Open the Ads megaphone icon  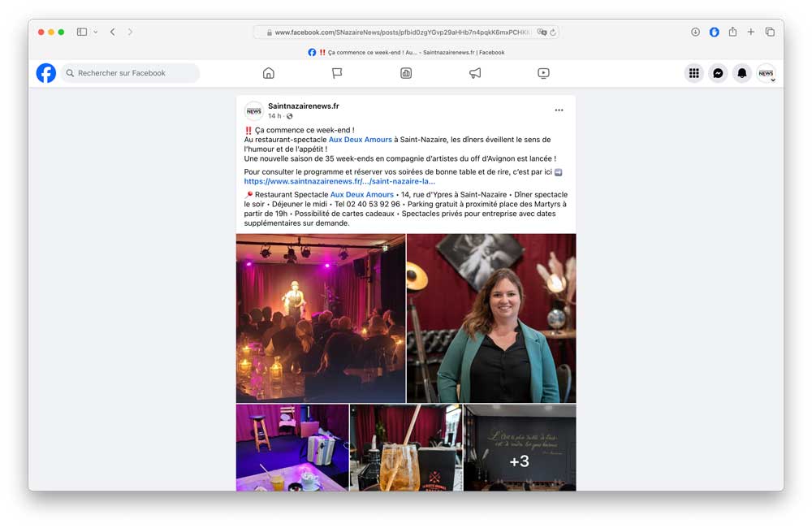click(475, 73)
